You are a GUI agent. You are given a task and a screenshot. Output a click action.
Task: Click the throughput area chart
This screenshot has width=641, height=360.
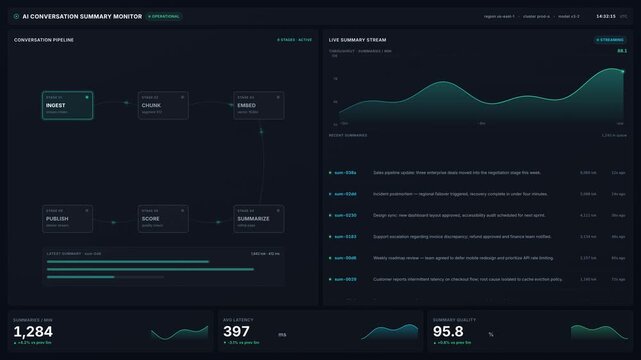tap(481, 96)
